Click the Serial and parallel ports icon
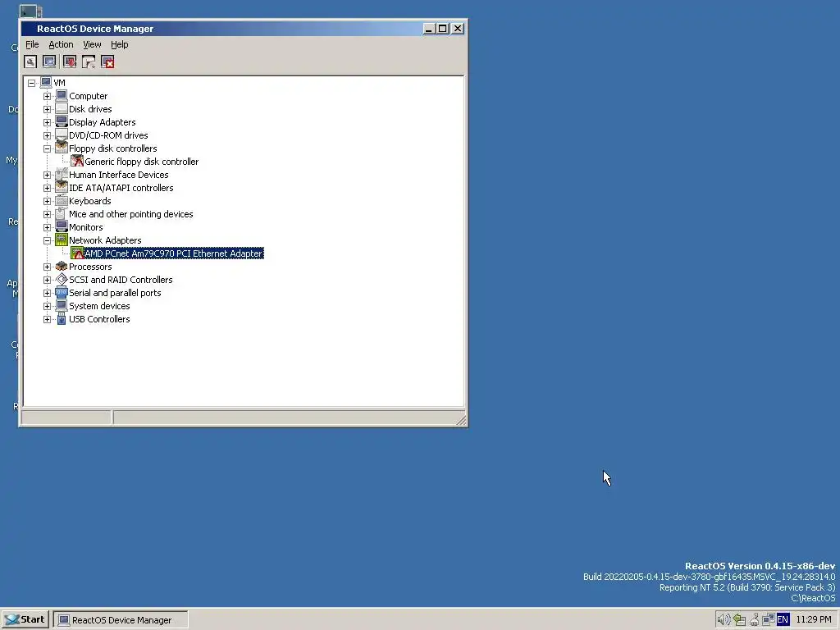840x630 pixels. click(62, 293)
